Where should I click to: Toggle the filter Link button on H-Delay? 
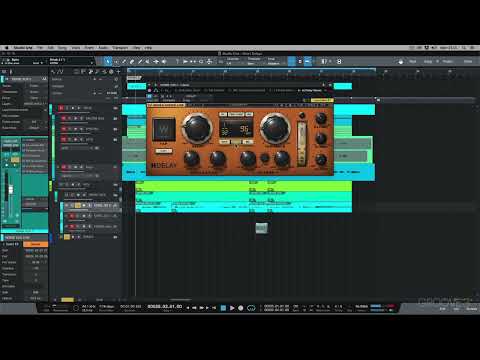click(x=265, y=158)
